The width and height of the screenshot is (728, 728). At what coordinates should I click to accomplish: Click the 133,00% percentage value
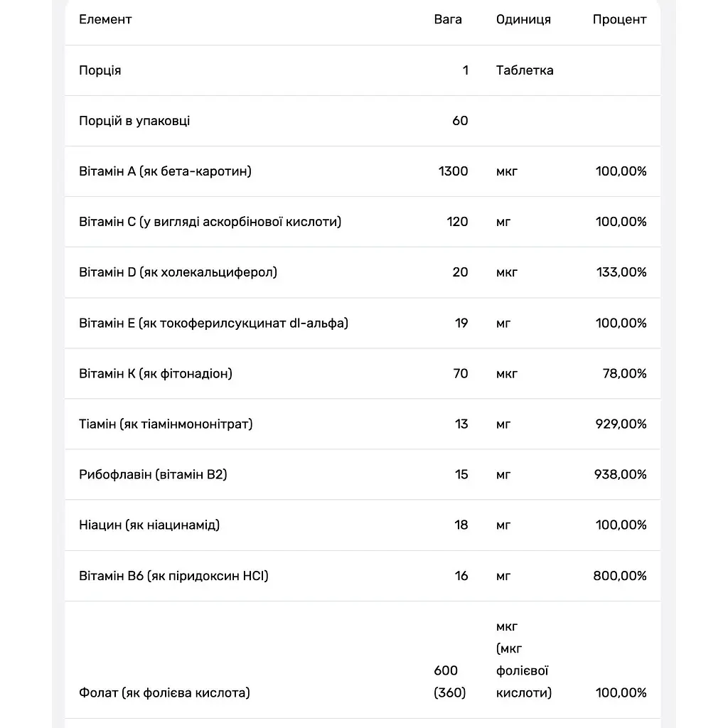point(621,272)
